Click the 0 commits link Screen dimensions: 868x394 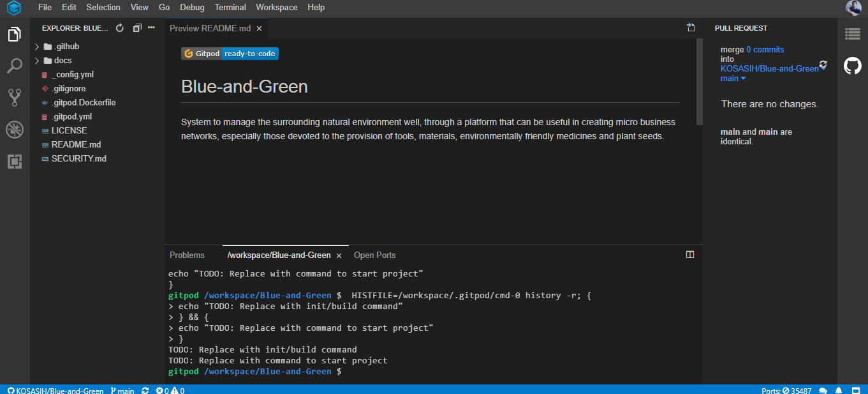pyautogui.click(x=765, y=49)
